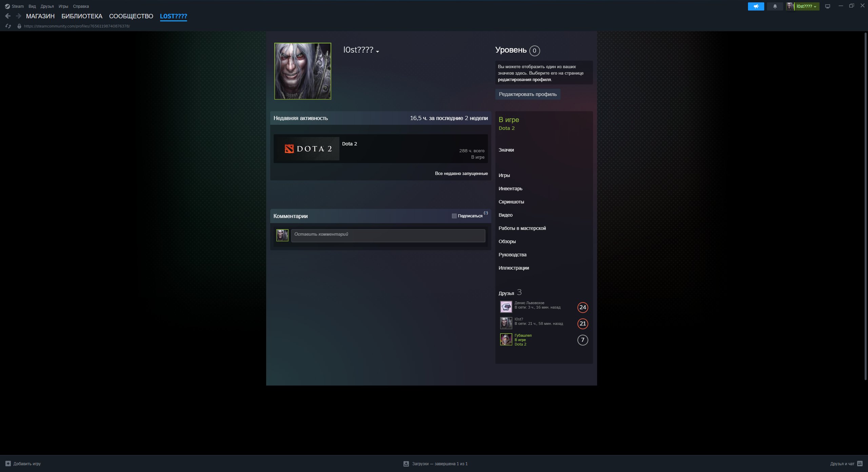Select the LOST???? tab

click(174, 16)
